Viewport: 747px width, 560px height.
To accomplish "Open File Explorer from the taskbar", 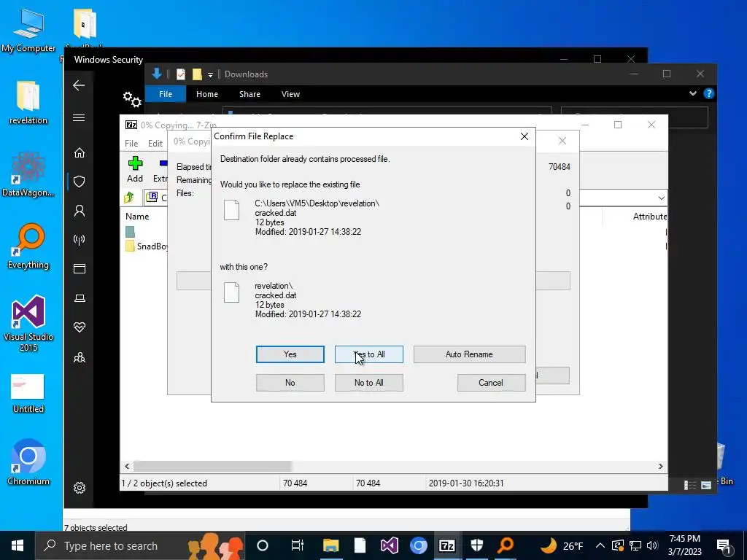I will click(330, 545).
